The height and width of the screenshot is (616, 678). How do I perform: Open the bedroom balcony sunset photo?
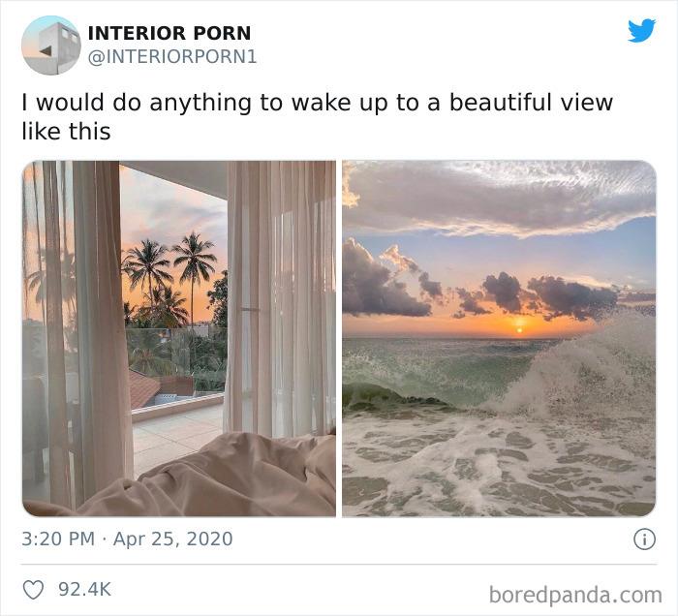(179, 338)
